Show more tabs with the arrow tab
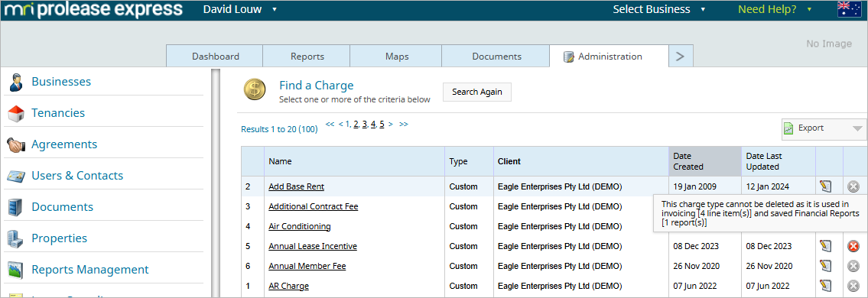The width and height of the screenshot is (868, 298). [x=681, y=57]
